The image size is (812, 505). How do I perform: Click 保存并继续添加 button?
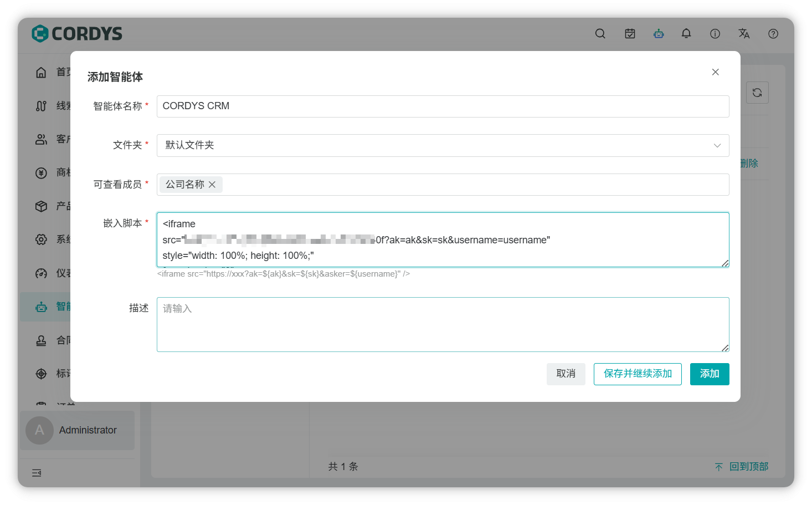pos(638,374)
